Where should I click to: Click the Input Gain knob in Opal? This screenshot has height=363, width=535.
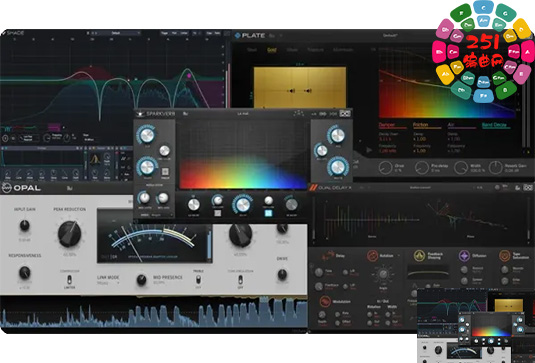[24, 225]
